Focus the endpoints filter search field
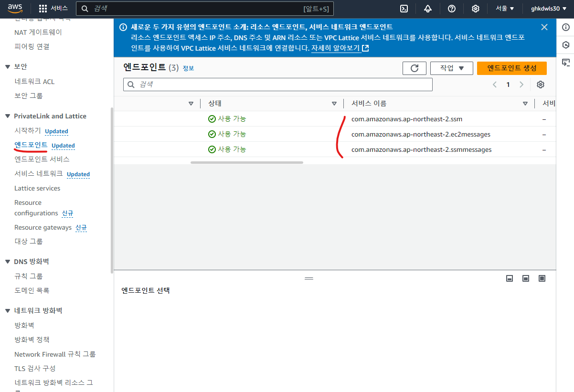 click(x=277, y=85)
